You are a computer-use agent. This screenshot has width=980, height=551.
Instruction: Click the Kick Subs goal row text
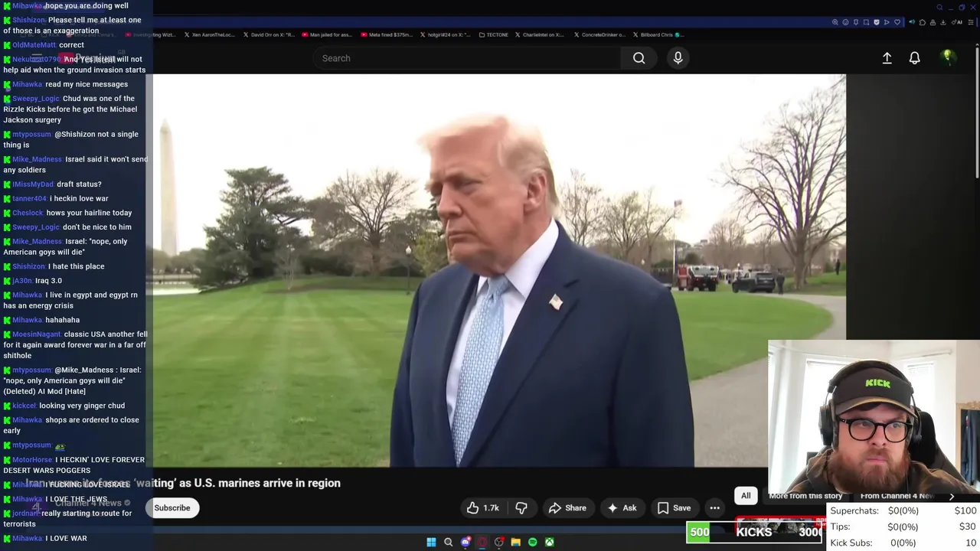click(903, 543)
